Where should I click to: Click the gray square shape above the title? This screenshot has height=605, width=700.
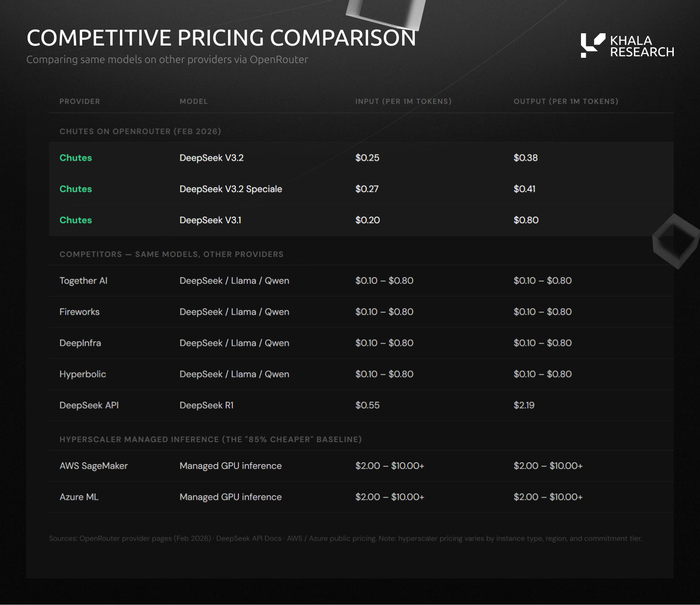pyautogui.click(x=386, y=13)
